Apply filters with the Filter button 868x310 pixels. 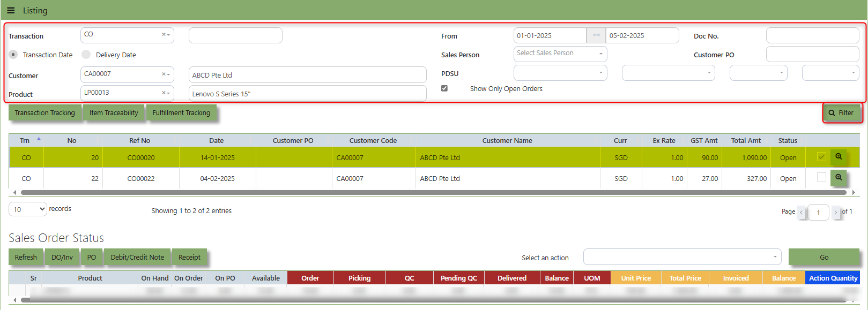click(x=842, y=113)
